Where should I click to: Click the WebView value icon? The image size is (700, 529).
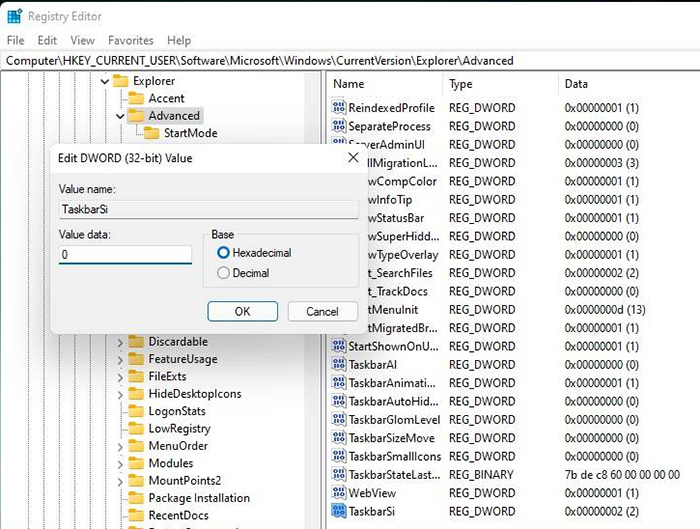(339, 492)
